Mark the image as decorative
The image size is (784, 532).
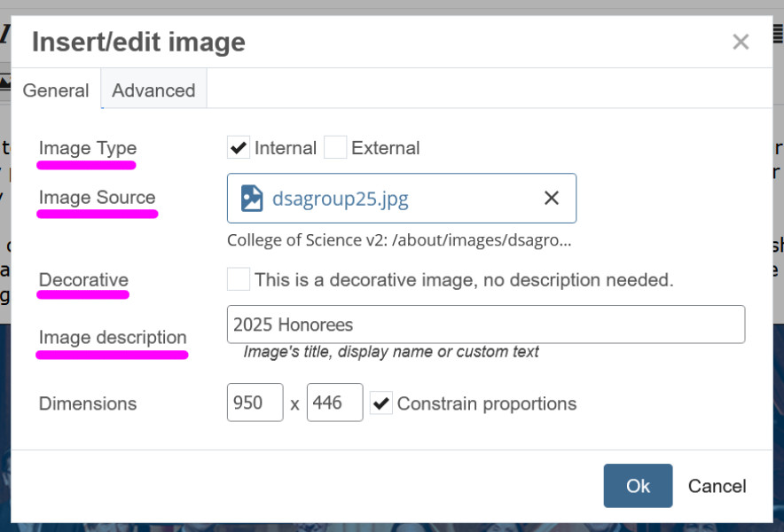click(238, 278)
